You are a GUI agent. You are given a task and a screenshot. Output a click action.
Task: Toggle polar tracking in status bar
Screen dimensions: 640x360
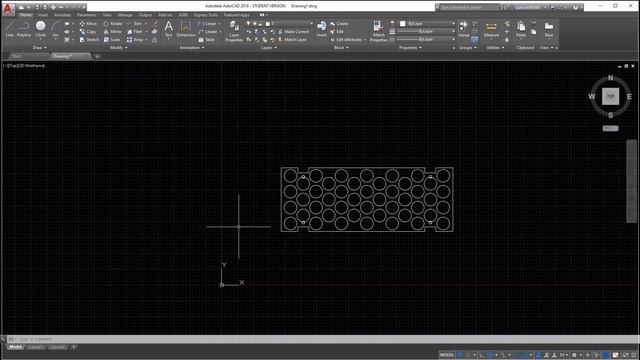click(x=490, y=355)
